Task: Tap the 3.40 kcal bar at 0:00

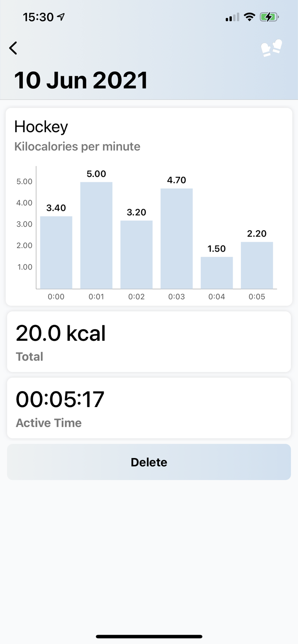Action: [x=56, y=251]
